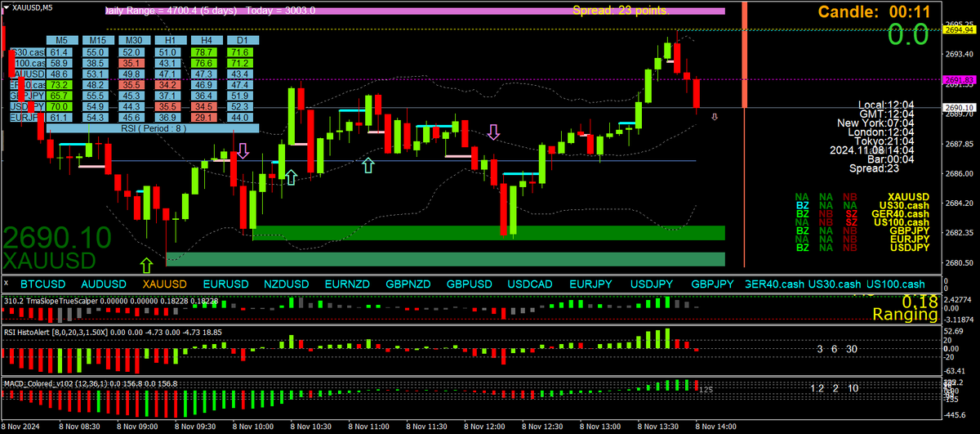Click the 65.7 M5 RSI cell
The image size is (980, 434).
[59, 96]
